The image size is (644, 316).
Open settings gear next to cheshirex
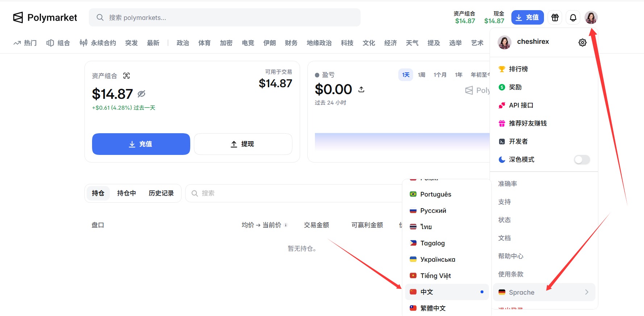(x=582, y=42)
